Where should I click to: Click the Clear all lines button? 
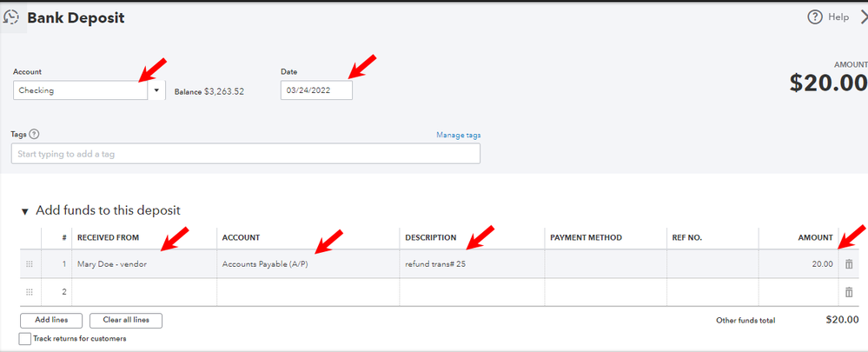[126, 321]
